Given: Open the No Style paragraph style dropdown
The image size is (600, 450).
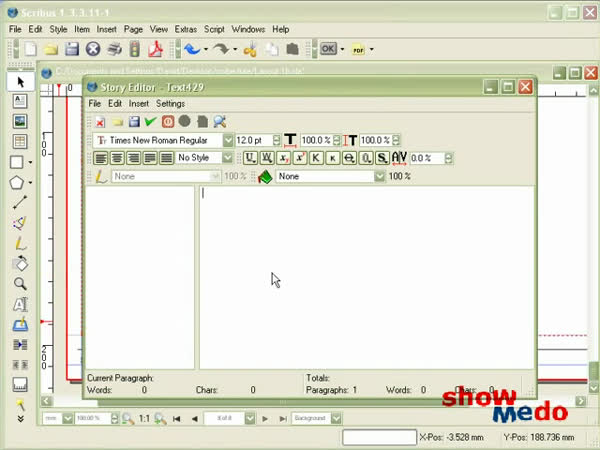Looking at the screenshot, I should (228, 158).
